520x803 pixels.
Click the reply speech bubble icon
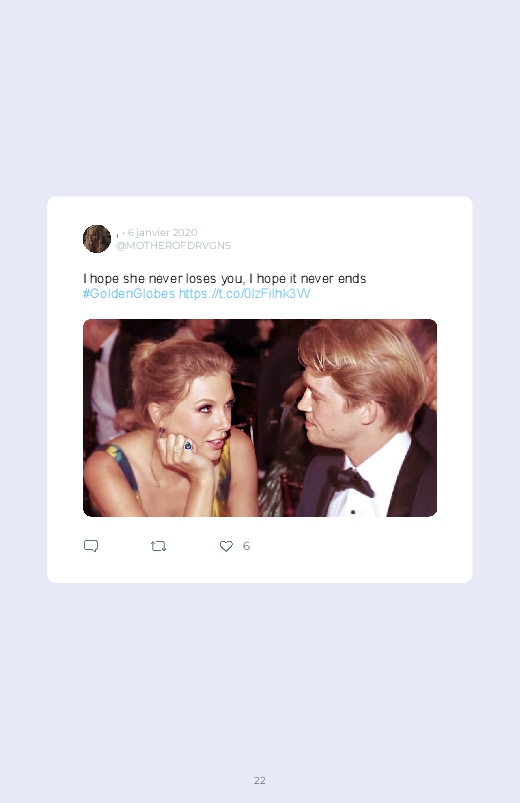pos(91,546)
